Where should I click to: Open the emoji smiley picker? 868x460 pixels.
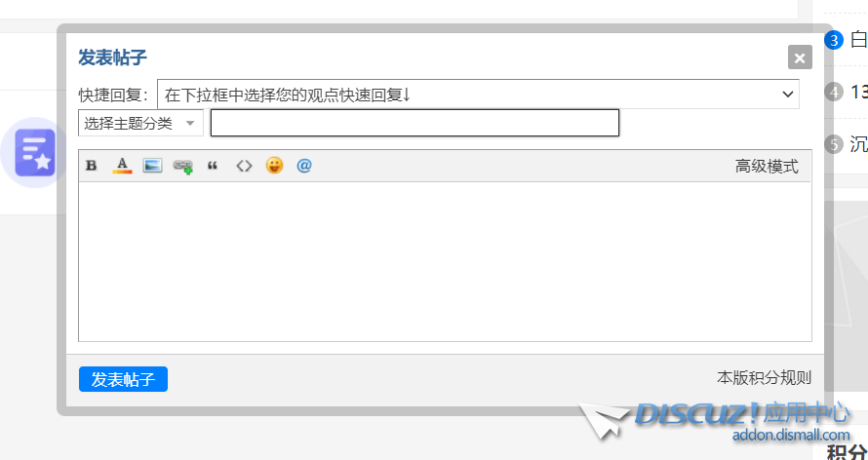coord(274,166)
